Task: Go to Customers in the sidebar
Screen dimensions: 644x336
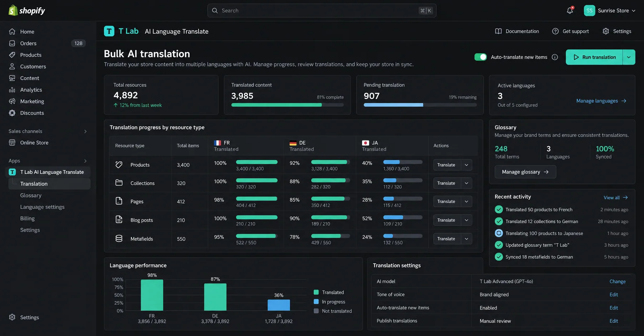Action: point(33,67)
